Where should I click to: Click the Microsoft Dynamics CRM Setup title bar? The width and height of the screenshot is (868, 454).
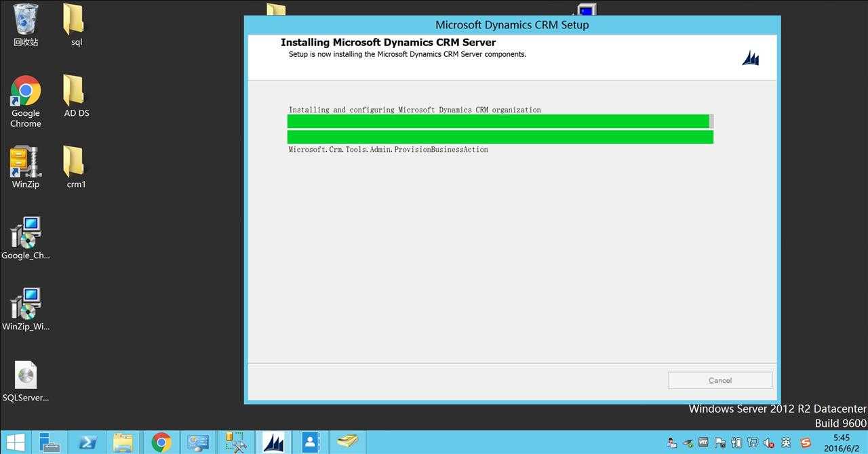(512, 24)
